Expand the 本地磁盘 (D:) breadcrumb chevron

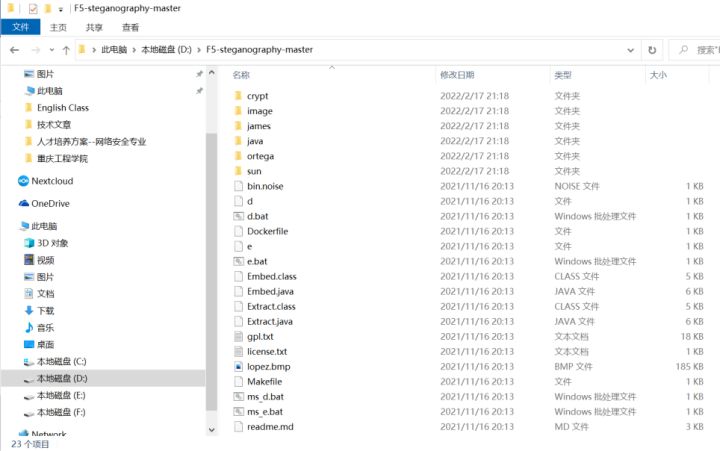pyautogui.click(x=199, y=50)
